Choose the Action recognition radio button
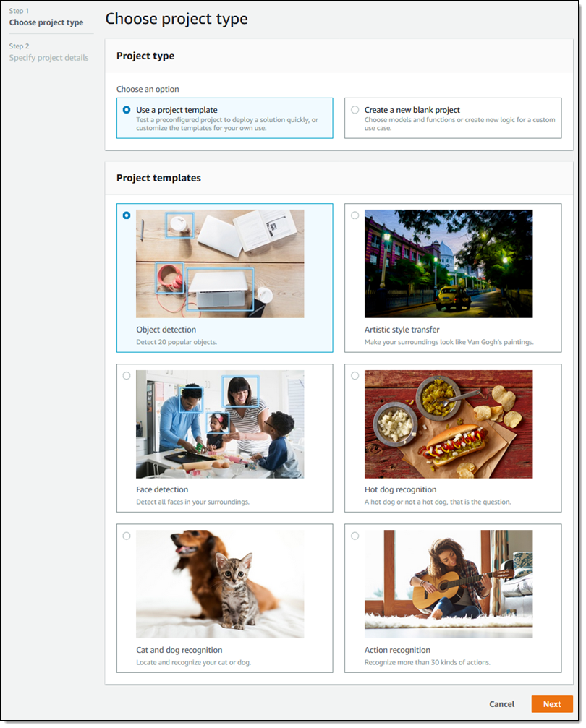The width and height of the screenshot is (586, 728). (x=355, y=536)
